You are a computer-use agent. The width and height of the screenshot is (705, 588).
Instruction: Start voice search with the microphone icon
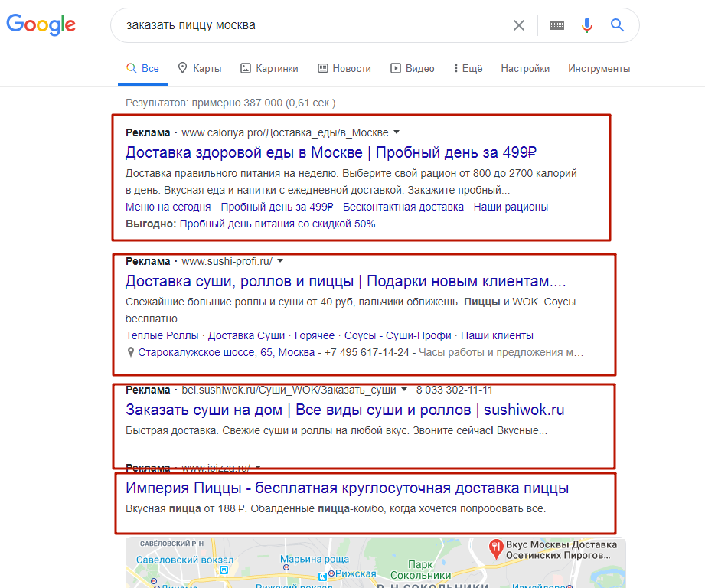coord(586,25)
